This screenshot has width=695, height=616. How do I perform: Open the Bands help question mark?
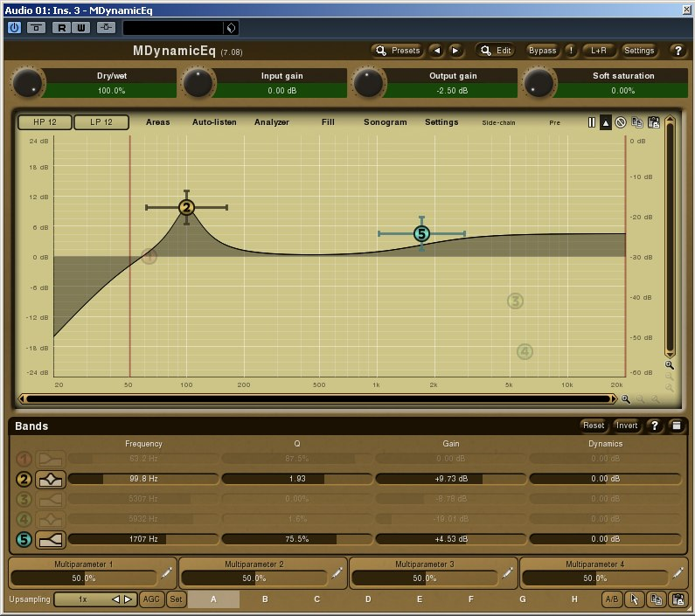click(x=654, y=426)
